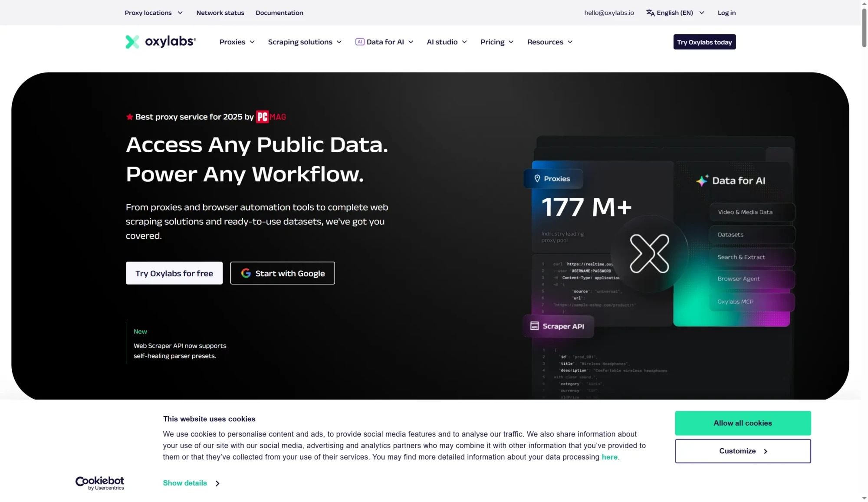Click the Oxylabs X logo icon
This screenshot has height=502, width=868.
pos(132,42)
